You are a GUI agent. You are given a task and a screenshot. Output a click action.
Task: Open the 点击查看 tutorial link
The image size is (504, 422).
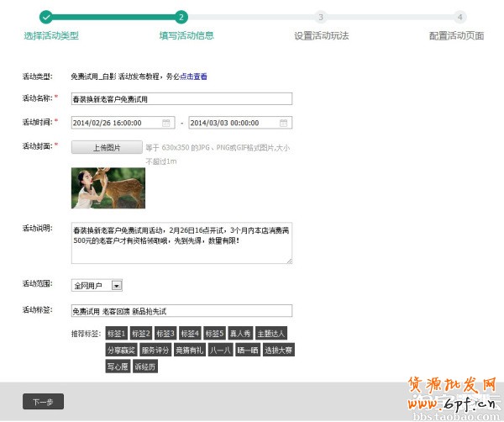193,76
